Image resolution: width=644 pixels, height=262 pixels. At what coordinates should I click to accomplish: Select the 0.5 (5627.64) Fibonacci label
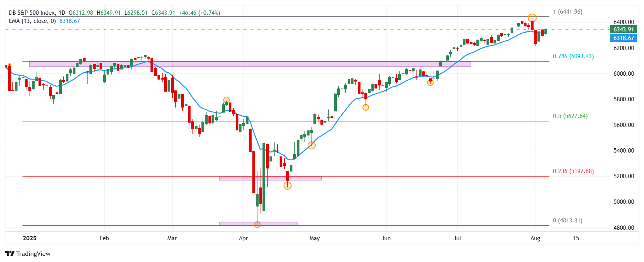click(570, 116)
